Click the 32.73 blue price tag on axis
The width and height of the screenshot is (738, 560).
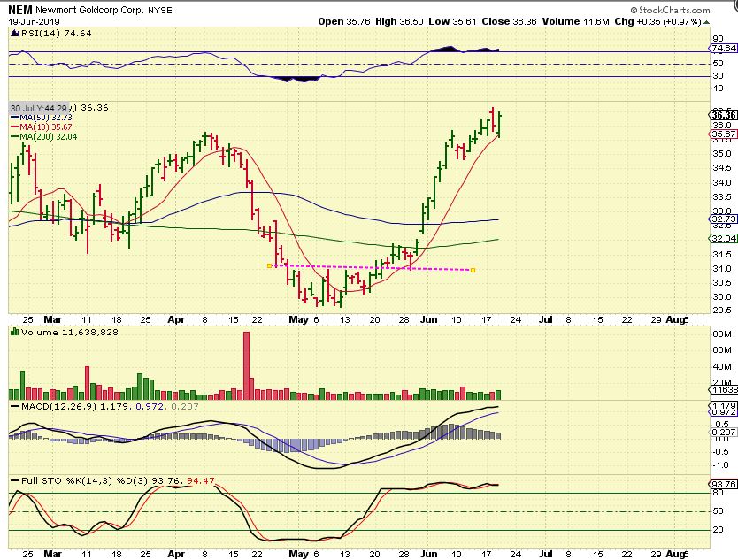point(724,219)
